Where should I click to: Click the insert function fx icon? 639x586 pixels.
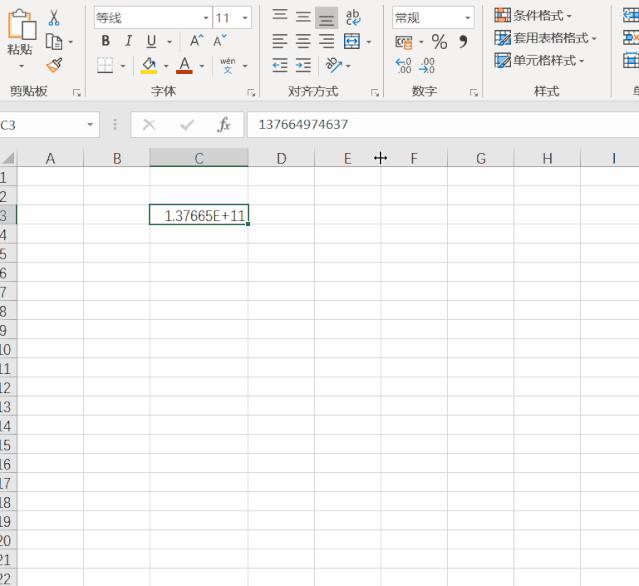224,124
